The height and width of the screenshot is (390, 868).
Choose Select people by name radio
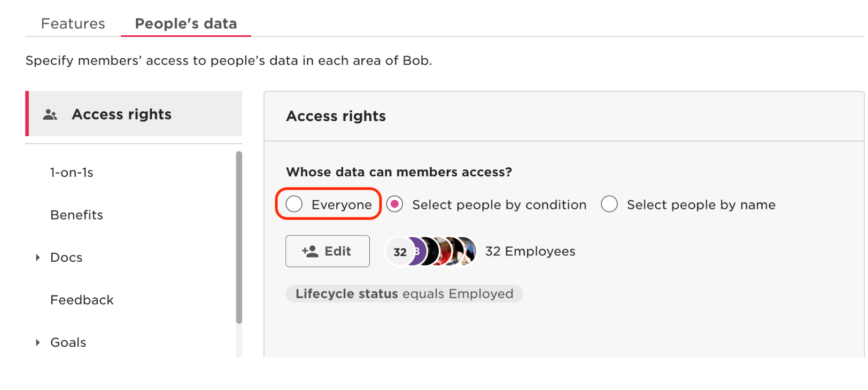click(x=609, y=204)
